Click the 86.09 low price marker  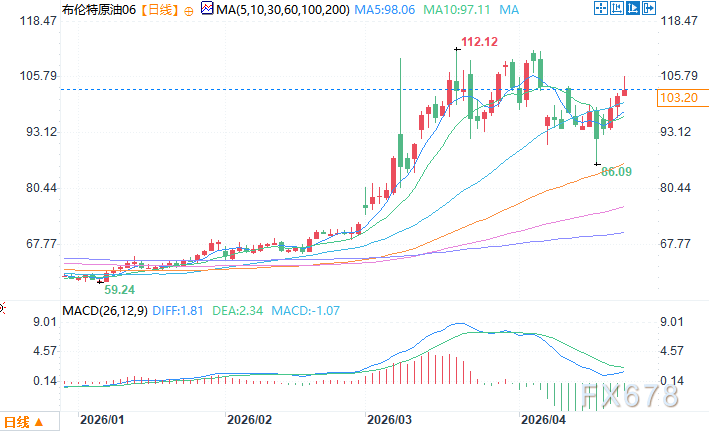619,172
